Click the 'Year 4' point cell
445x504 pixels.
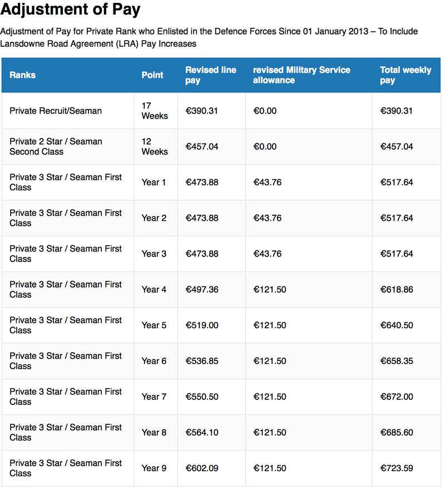pos(154,289)
